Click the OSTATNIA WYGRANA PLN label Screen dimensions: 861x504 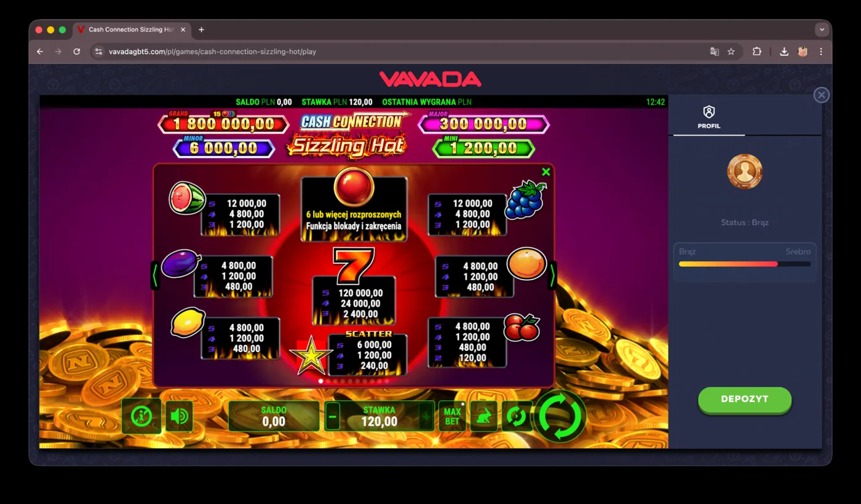coord(427,102)
